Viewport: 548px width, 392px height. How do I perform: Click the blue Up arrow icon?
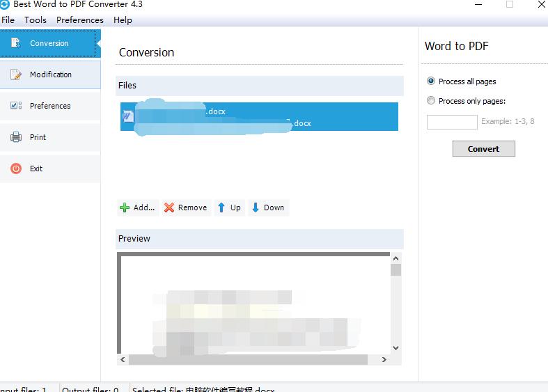tap(221, 207)
